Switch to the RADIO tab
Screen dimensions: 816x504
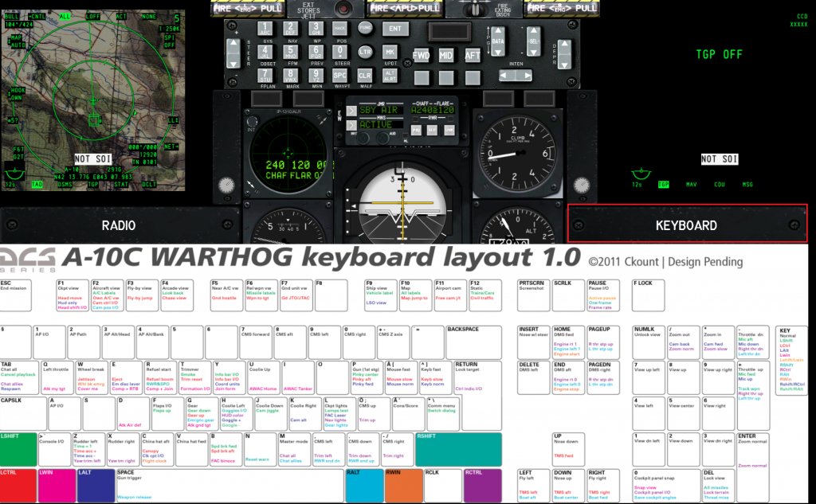pyautogui.click(x=118, y=225)
